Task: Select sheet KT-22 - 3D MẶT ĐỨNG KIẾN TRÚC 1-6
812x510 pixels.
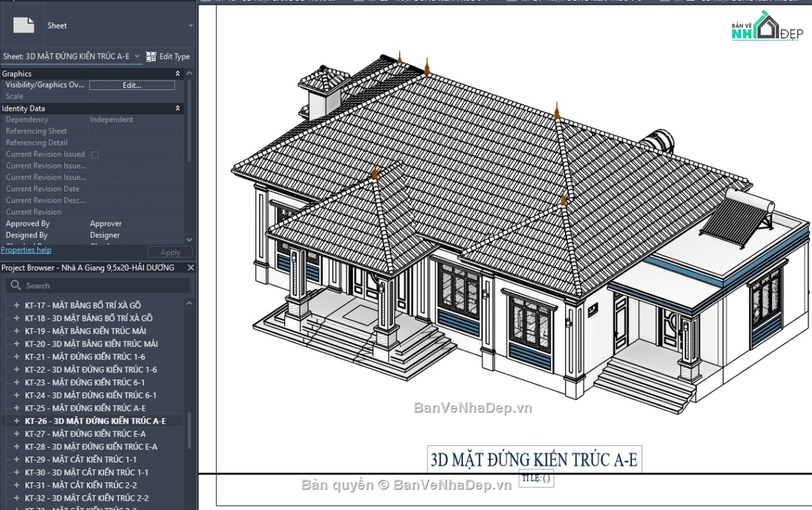Action: coord(91,370)
